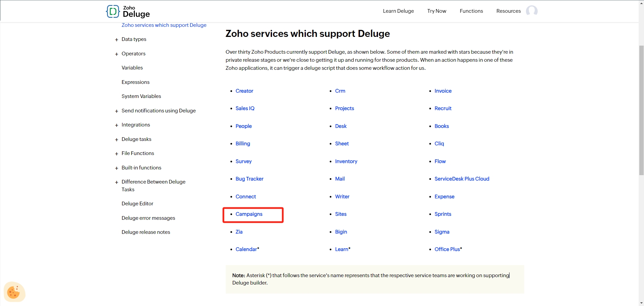Click the asterisk Note text
The image size is (644, 306).
tap(371, 279)
